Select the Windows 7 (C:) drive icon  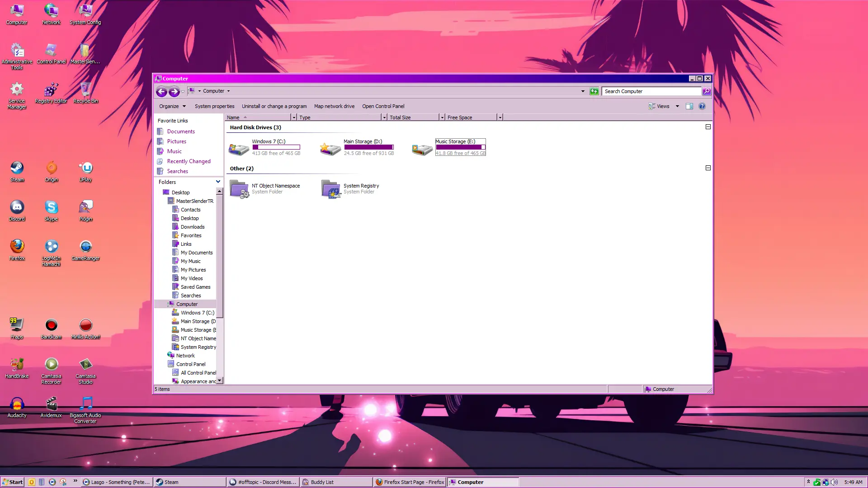point(239,148)
